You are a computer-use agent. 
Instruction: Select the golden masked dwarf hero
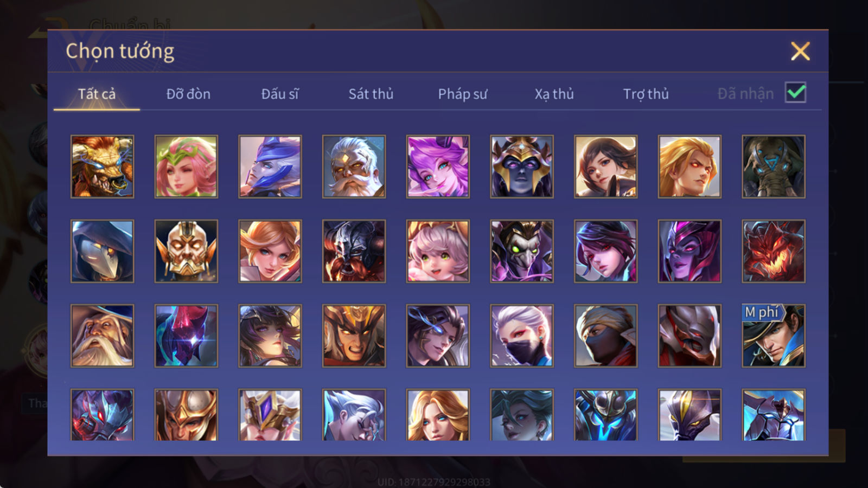[186, 251]
